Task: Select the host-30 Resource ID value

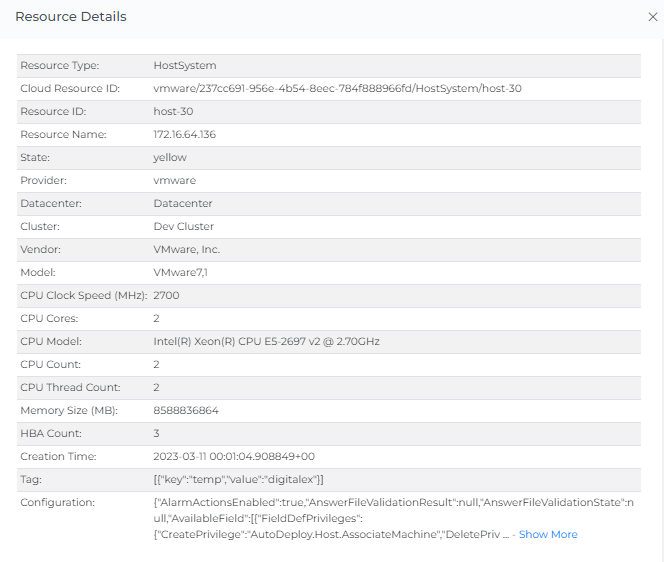Action: 173,111
